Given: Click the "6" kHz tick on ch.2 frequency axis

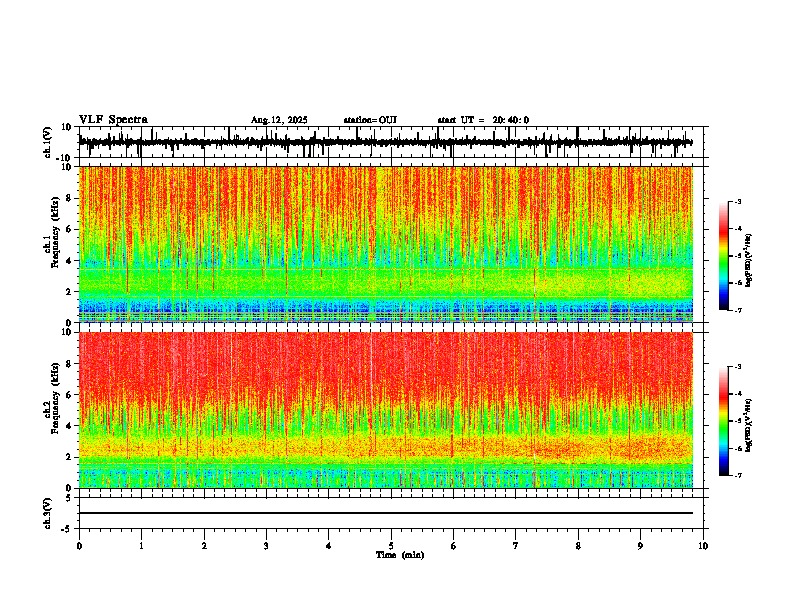Looking at the screenshot, I should (69, 395).
